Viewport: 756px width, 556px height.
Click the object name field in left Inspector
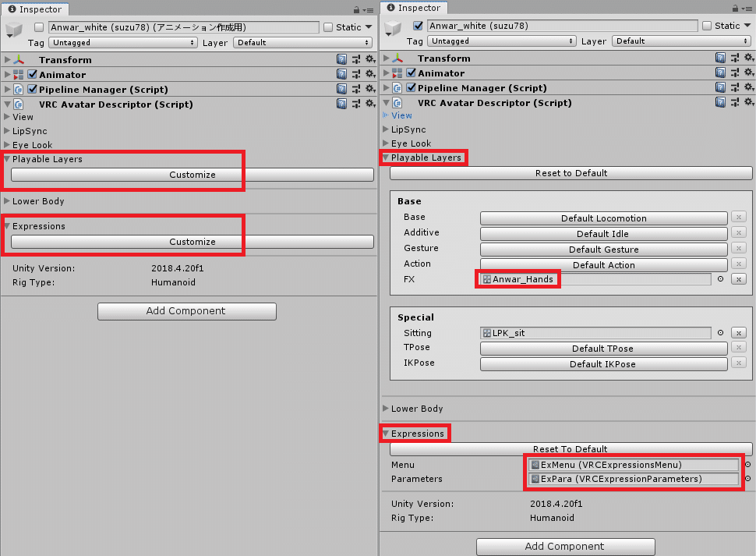(x=184, y=27)
